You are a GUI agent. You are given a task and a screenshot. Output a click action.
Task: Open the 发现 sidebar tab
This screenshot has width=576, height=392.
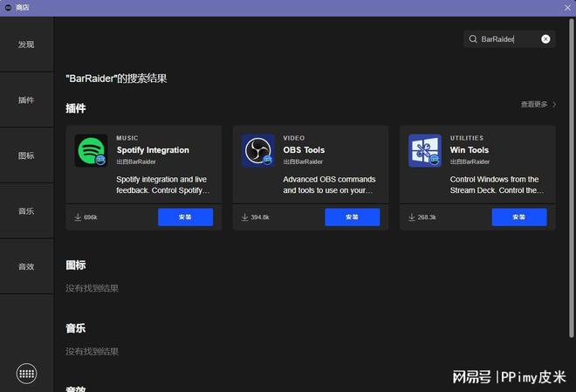(x=26, y=45)
